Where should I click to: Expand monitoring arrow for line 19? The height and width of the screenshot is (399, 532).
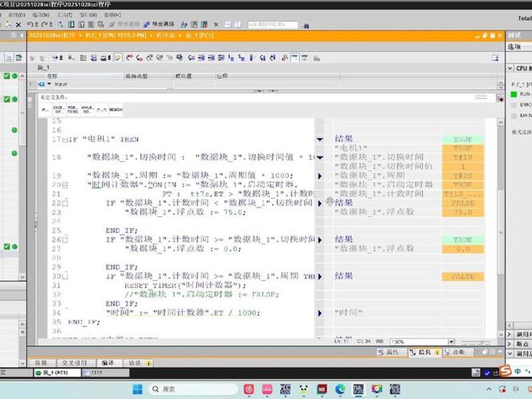pyautogui.click(x=320, y=176)
